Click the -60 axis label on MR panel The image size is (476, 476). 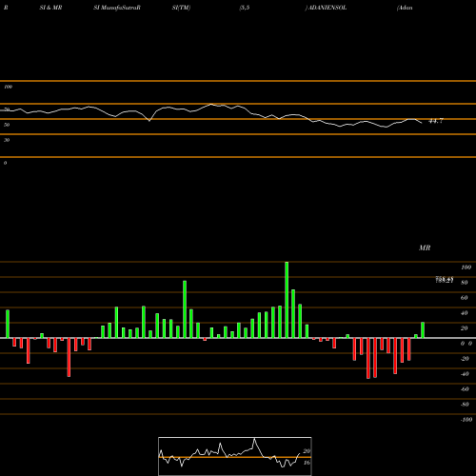(465, 389)
